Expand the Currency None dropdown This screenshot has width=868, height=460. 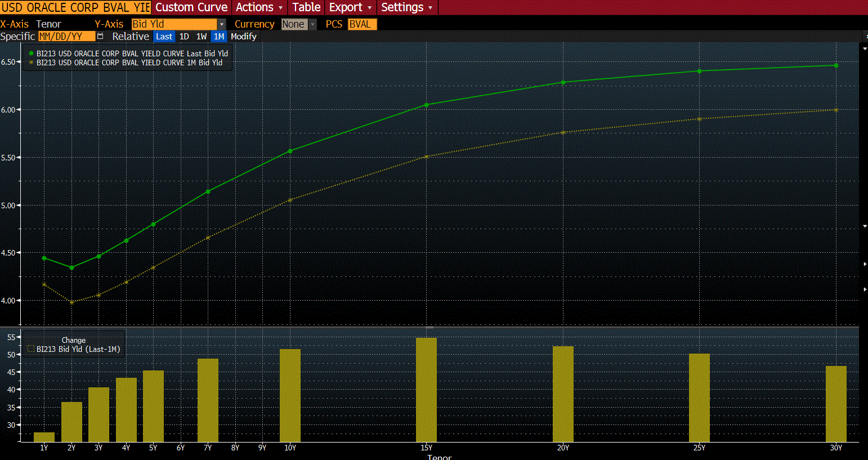(x=312, y=24)
